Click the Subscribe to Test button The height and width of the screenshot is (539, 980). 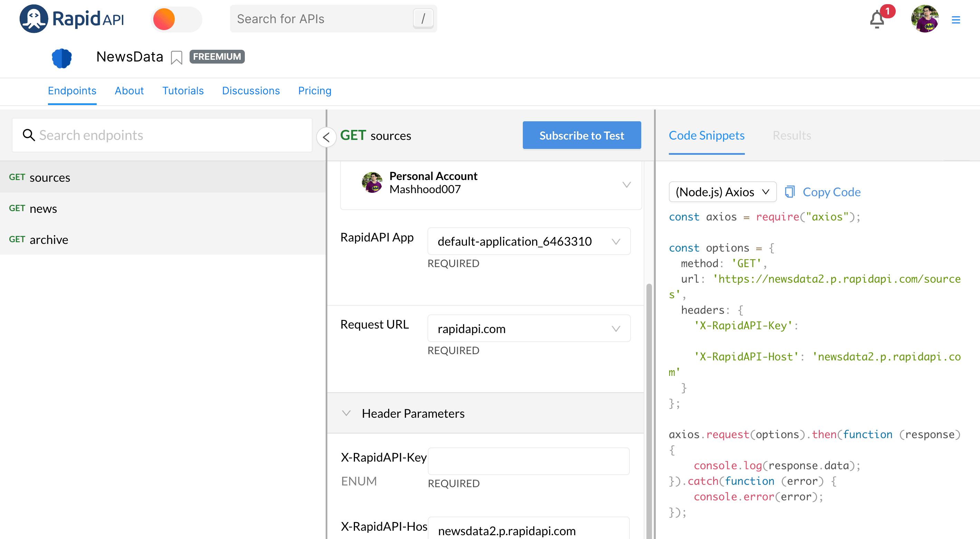(581, 135)
